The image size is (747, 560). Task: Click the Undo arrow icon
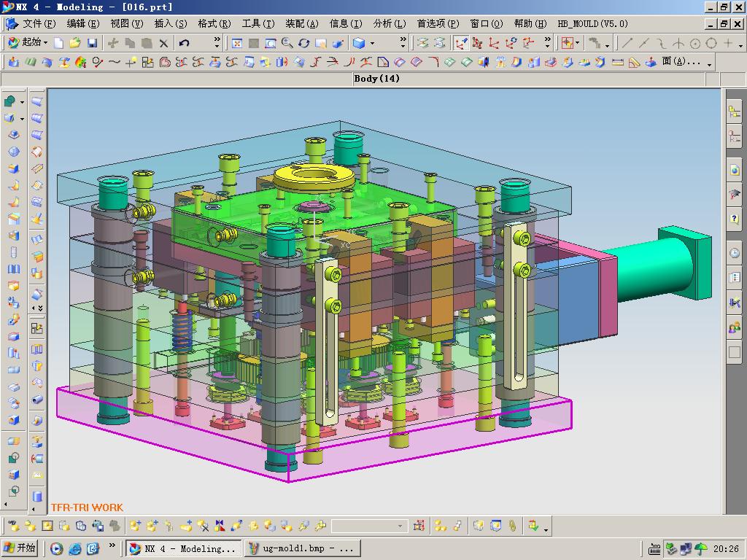tap(185, 43)
